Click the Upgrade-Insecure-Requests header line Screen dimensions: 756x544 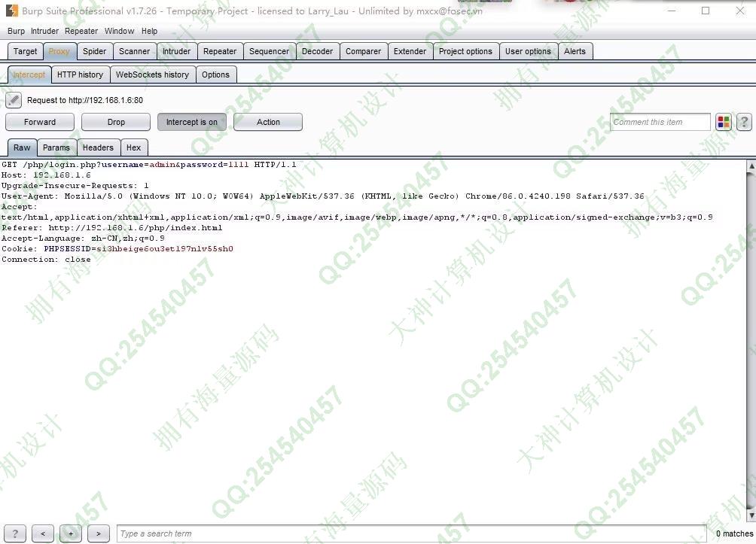pyautogui.click(x=75, y=186)
